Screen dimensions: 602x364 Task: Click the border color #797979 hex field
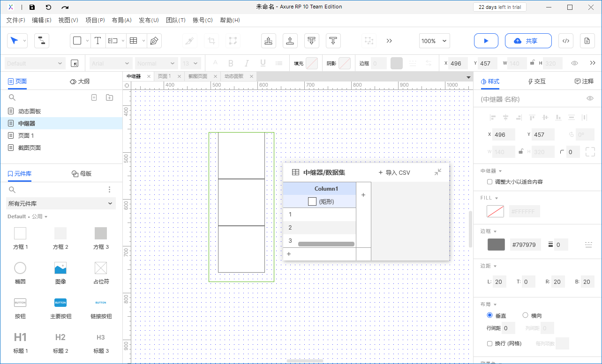pos(525,245)
